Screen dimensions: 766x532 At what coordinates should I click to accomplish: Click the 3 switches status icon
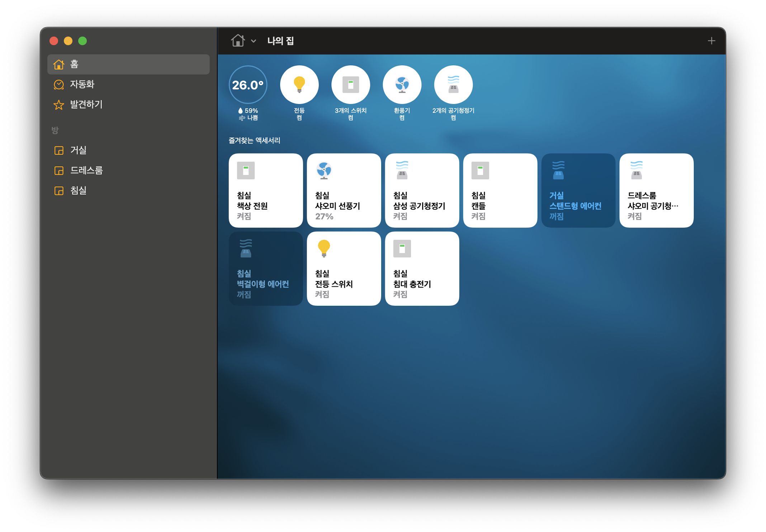350,85
